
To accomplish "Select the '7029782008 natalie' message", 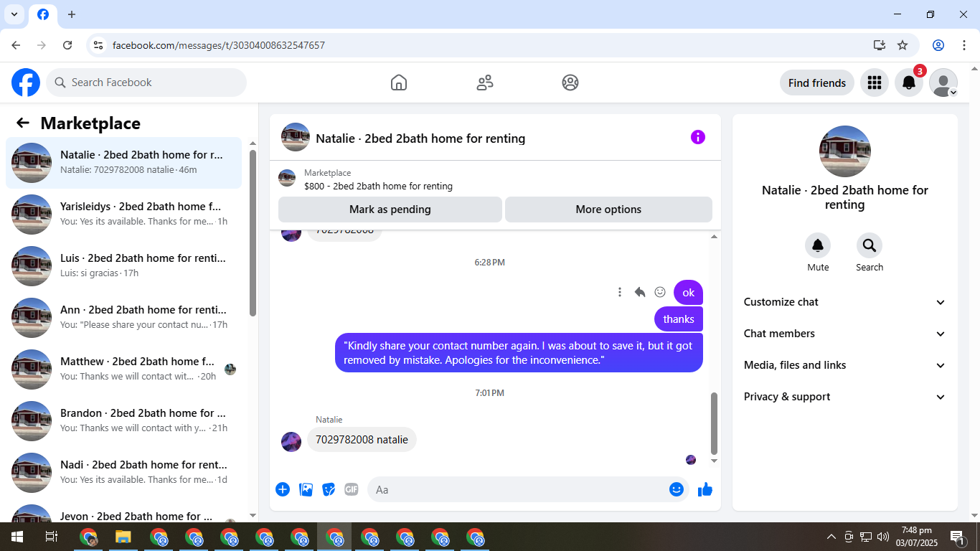I will coord(362,440).
